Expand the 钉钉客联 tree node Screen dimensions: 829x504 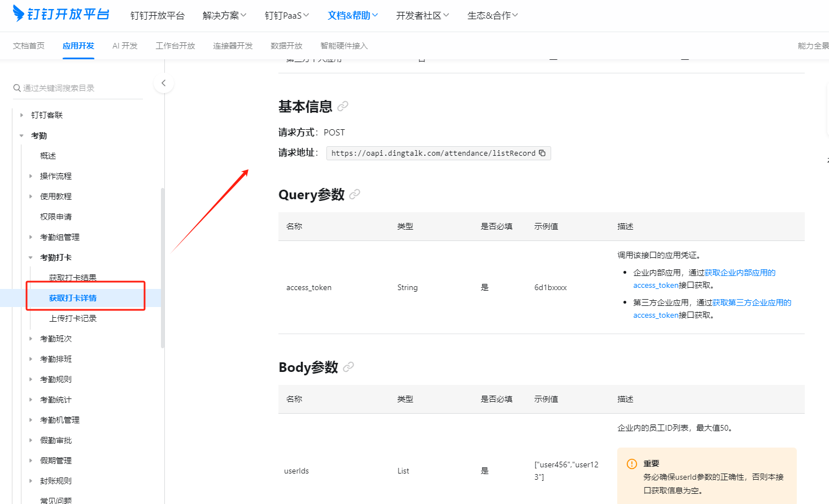click(21, 115)
